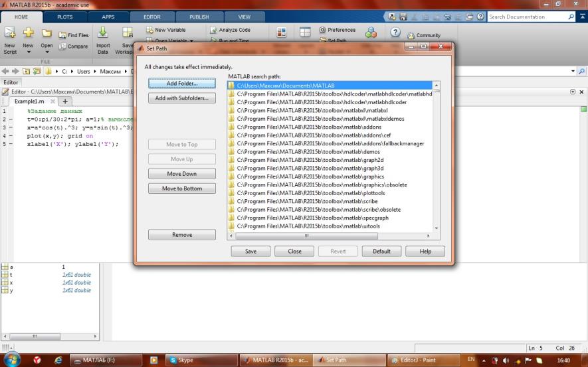This screenshot has height=367, width=588.
Task: Click search icon at address bar end
Action: click(581, 71)
